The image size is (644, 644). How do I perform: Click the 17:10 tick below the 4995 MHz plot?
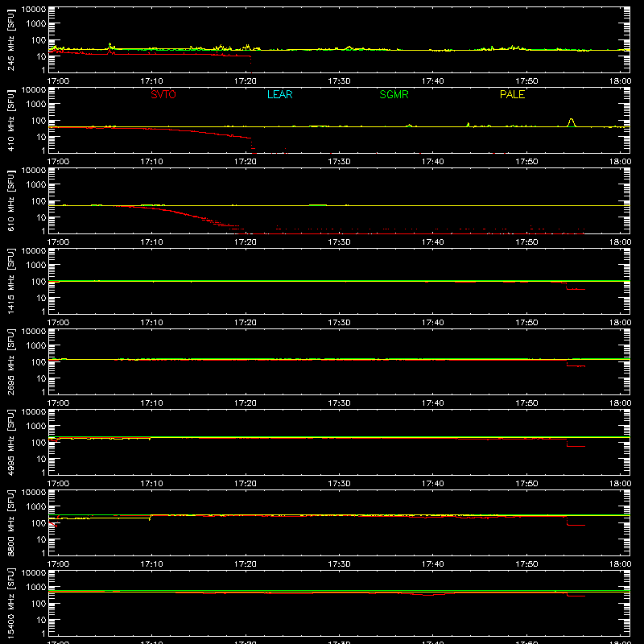tap(151, 484)
